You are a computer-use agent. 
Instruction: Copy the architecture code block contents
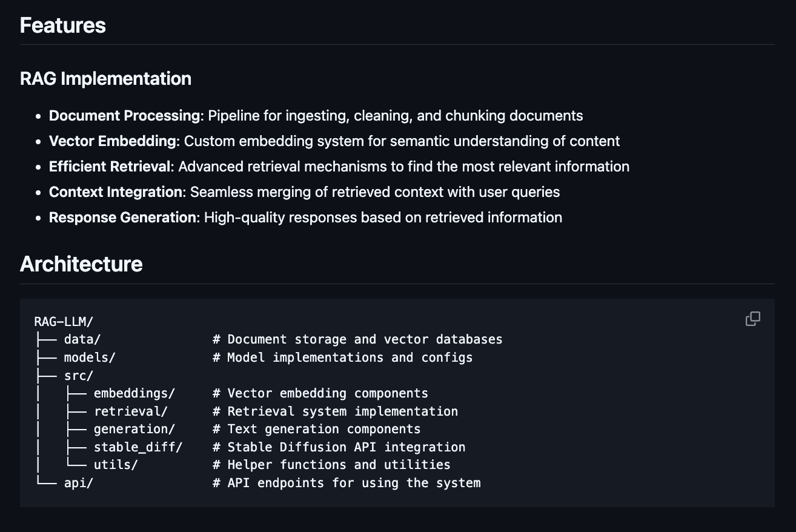[x=752, y=319]
